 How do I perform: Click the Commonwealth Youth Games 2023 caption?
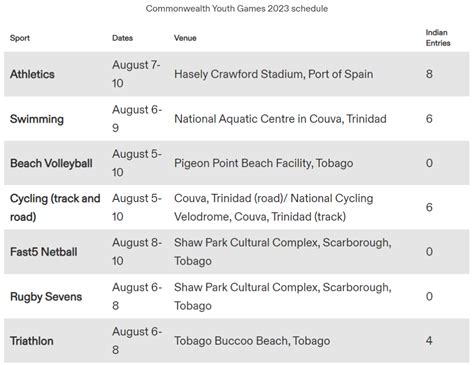pyautogui.click(x=237, y=9)
